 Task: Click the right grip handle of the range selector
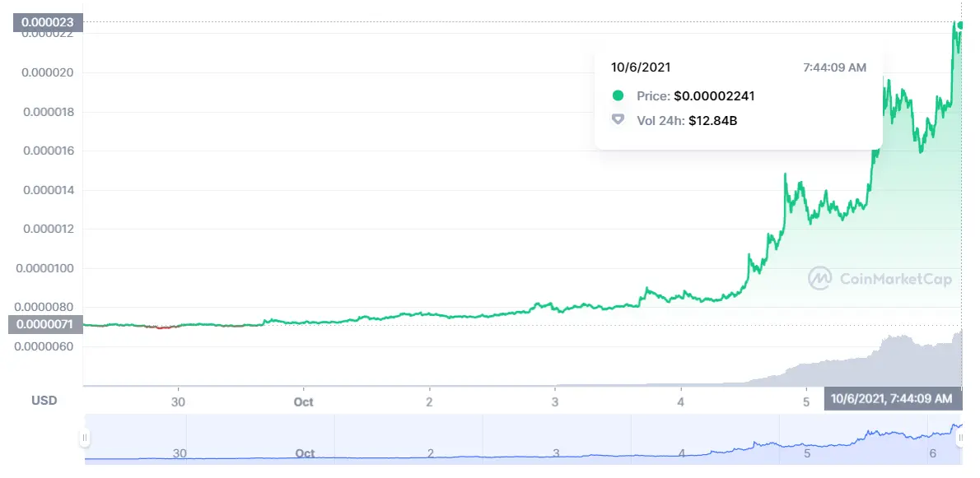(x=963, y=438)
